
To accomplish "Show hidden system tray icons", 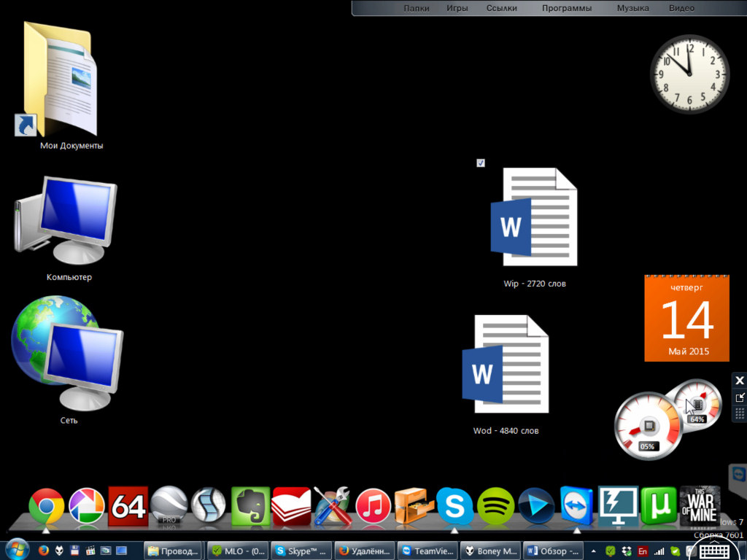I will point(594,551).
